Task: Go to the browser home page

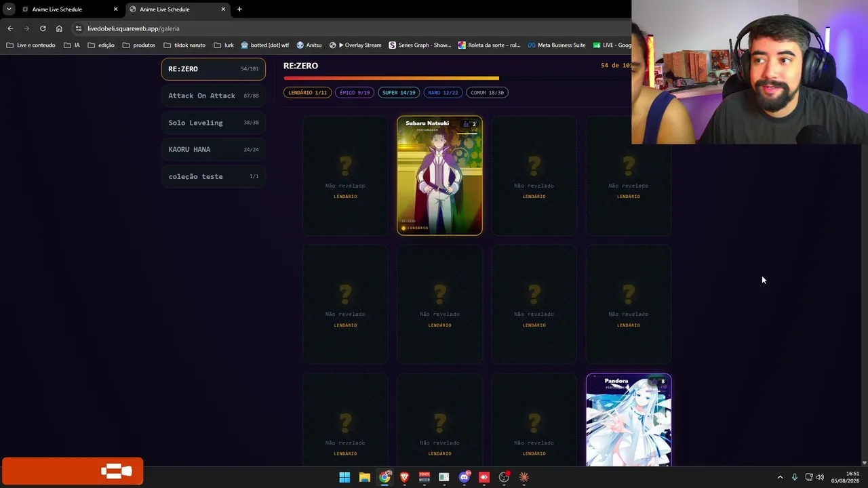Action: click(x=59, y=28)
